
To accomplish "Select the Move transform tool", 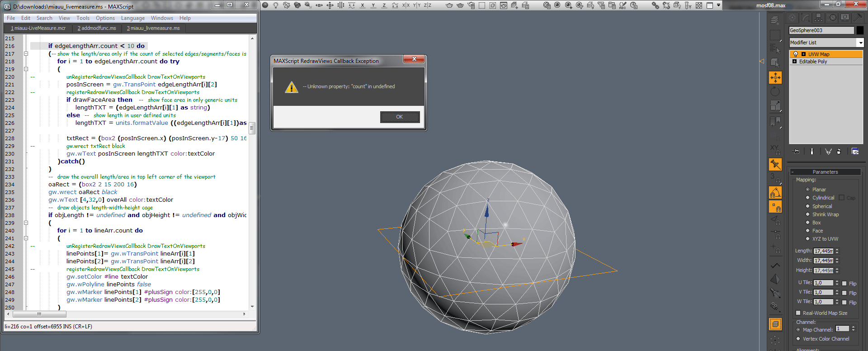I will 775,78.
